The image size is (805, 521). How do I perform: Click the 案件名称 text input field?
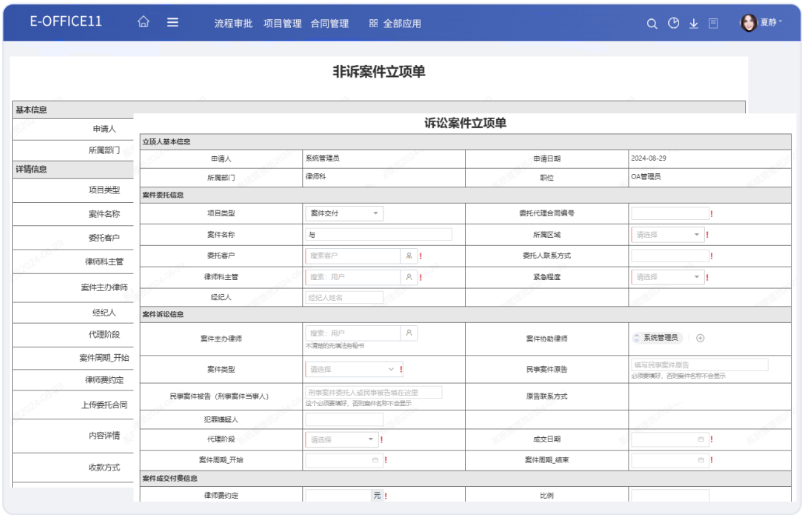coord(378,235)
